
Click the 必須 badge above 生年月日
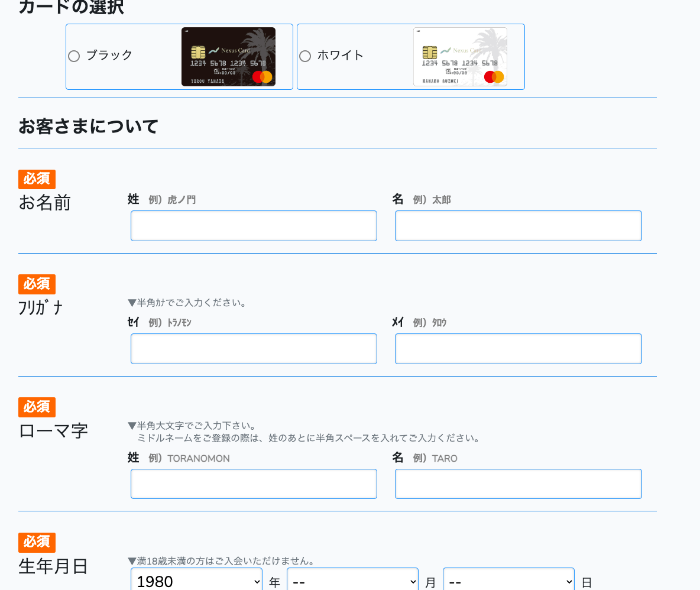[37, 542]
